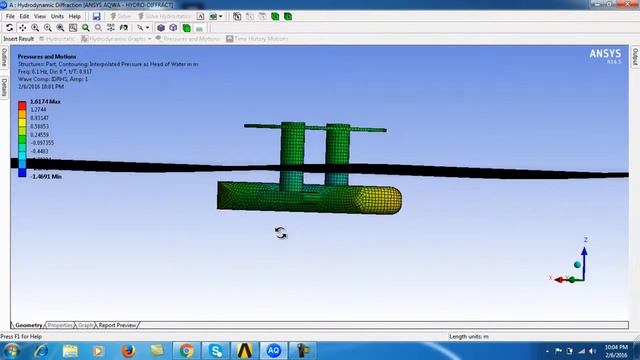Click the cyan isometric view ball

577,265
